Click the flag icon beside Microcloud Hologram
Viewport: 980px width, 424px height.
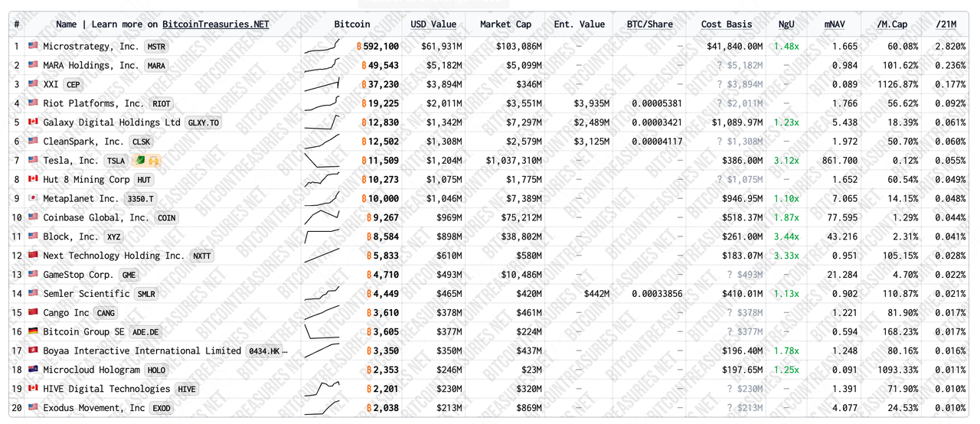point(33,370)
